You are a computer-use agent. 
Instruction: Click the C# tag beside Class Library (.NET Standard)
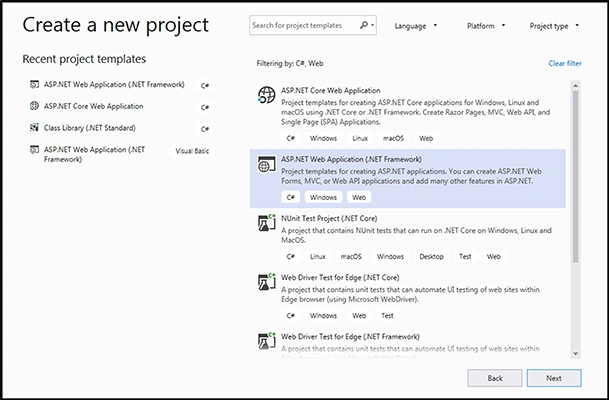205,129
